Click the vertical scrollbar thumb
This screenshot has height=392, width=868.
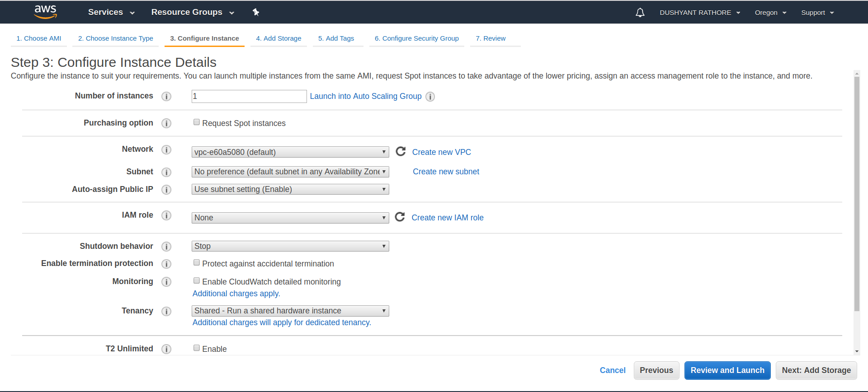pos(857,194)
